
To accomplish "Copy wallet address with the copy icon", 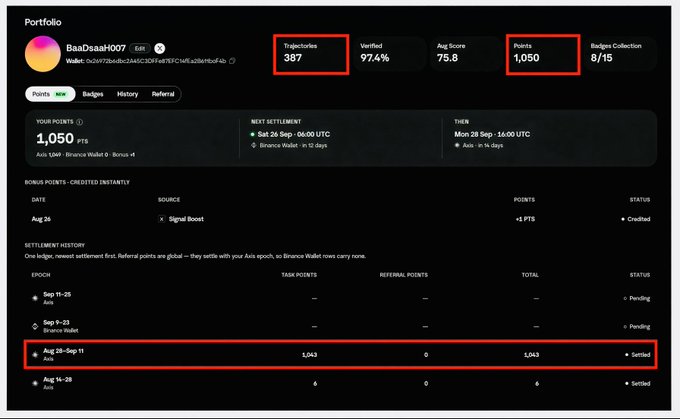I will click(x=232, y=61).
